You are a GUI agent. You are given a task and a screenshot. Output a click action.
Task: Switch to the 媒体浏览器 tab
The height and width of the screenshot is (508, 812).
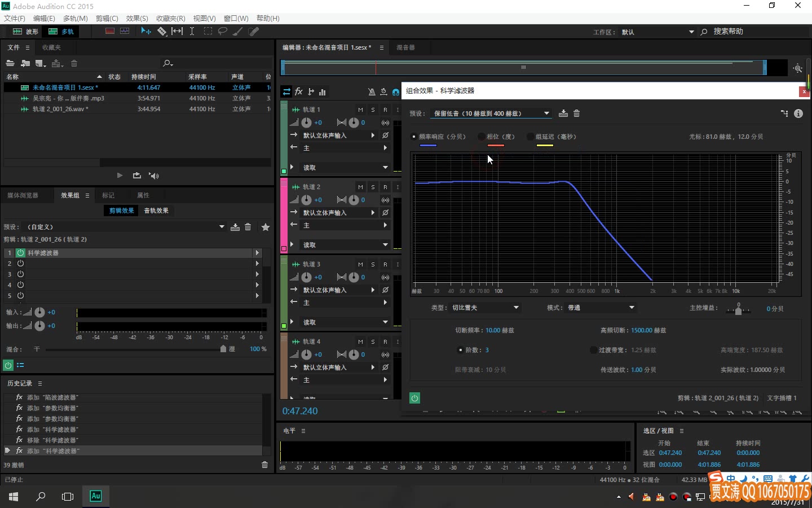(x=23, y=195)
